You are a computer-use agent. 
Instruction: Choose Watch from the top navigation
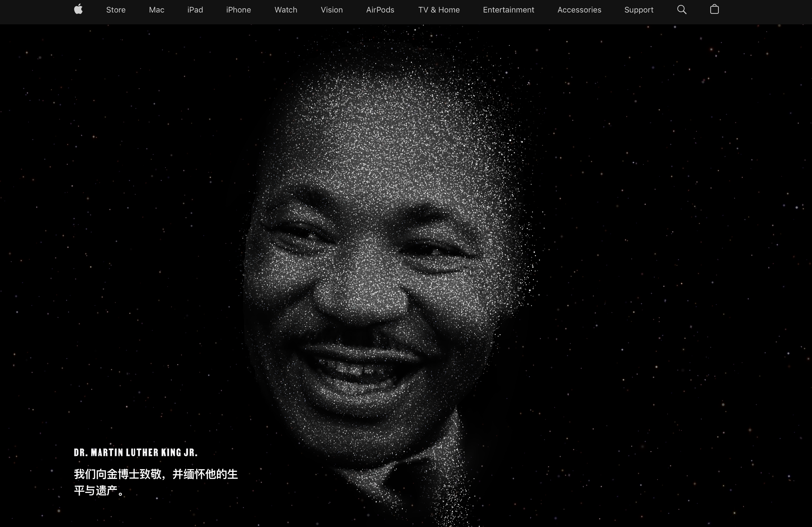coord(285,10)
